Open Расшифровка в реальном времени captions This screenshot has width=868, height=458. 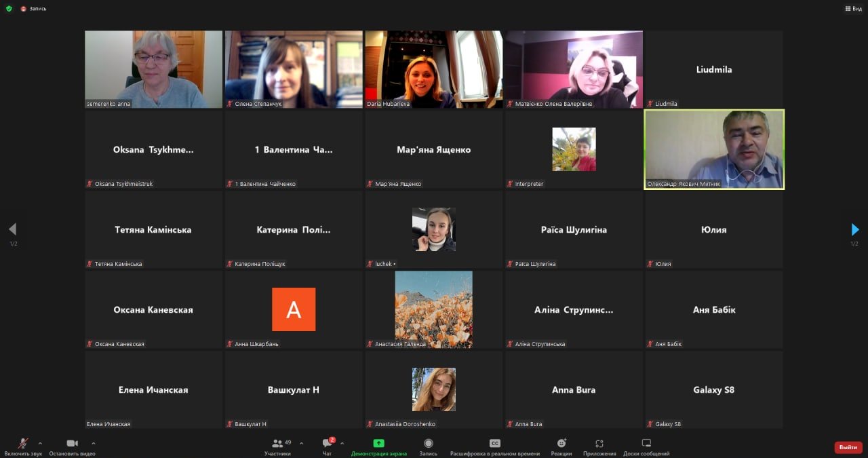point(495,444)
